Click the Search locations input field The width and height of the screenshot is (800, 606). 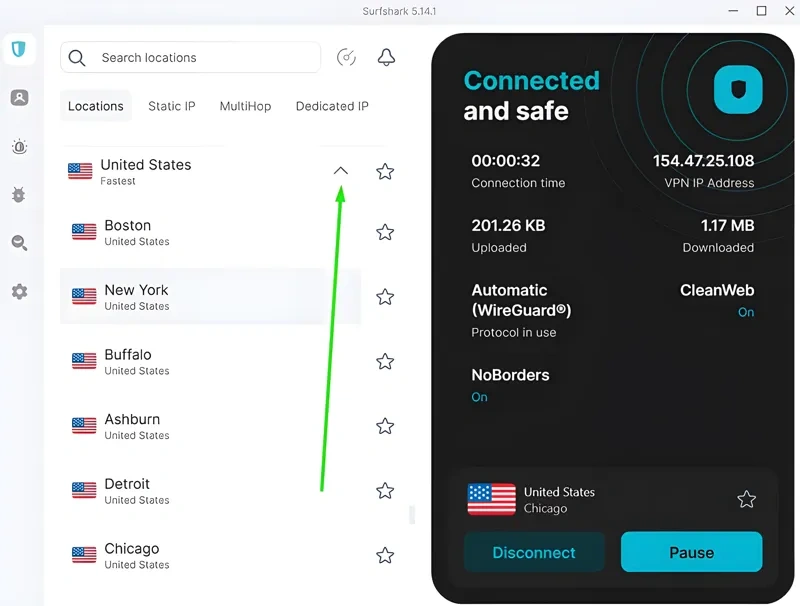click(x=190, y=58)
